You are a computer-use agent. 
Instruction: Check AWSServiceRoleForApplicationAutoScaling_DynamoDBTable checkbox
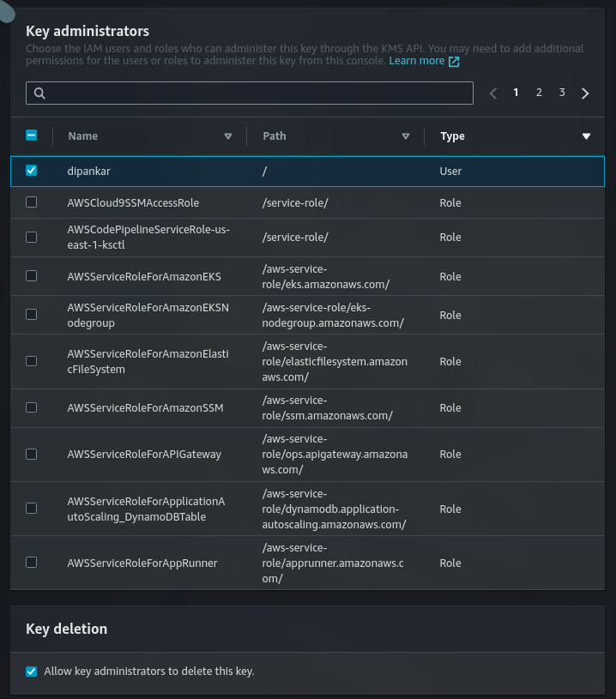[31, 509]
